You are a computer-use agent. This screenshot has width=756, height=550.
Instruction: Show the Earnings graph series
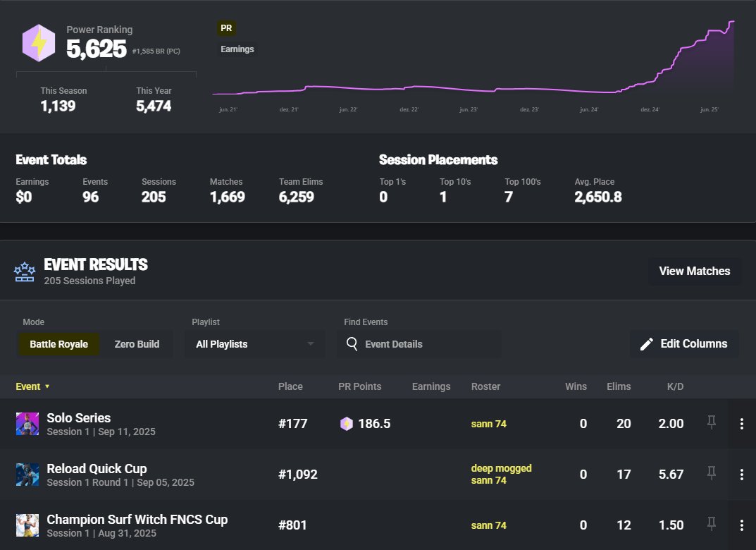(x=237, y=49)
